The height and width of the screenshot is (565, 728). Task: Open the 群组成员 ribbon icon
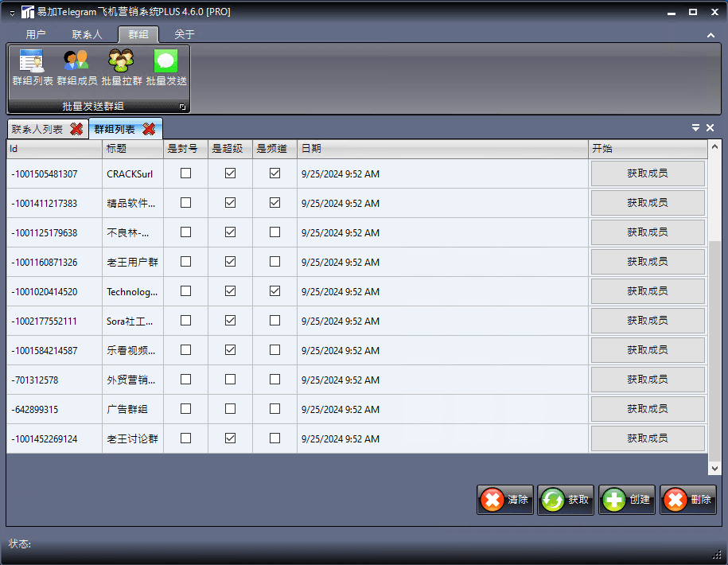click(x=77, y=68)
